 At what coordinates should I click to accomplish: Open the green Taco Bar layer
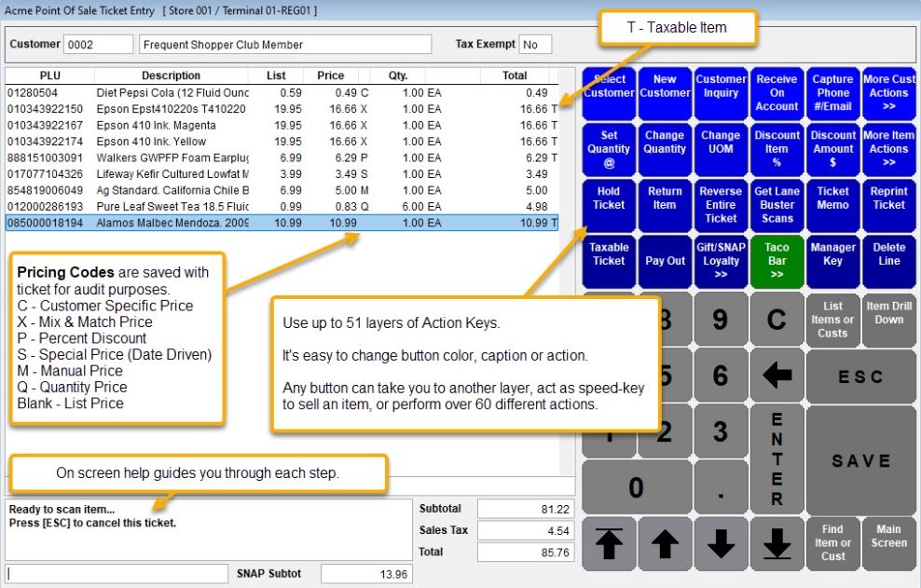777,262
